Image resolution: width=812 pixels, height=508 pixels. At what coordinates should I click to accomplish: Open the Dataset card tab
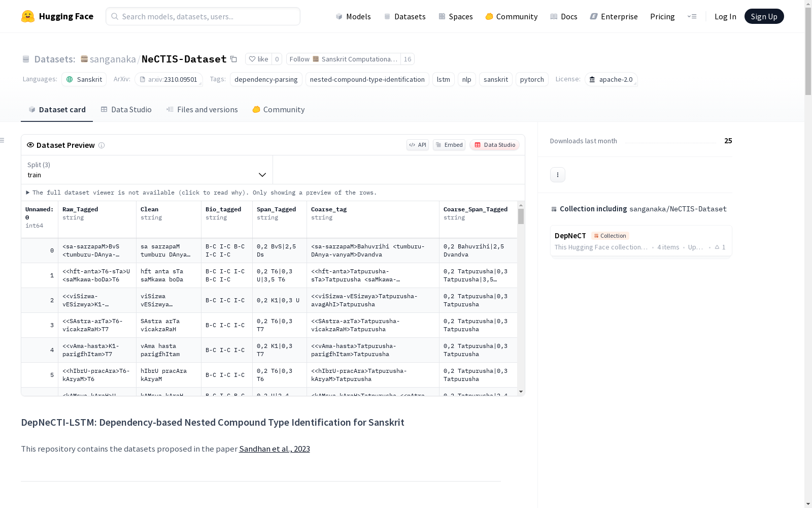click(57, 110)
